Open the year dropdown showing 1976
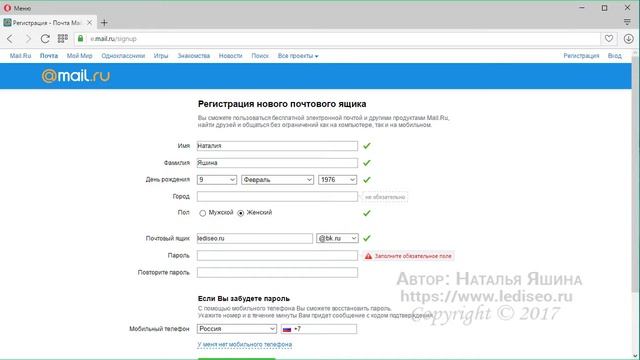Viewport: 640px width, 360px height. [x=338, y=180]
